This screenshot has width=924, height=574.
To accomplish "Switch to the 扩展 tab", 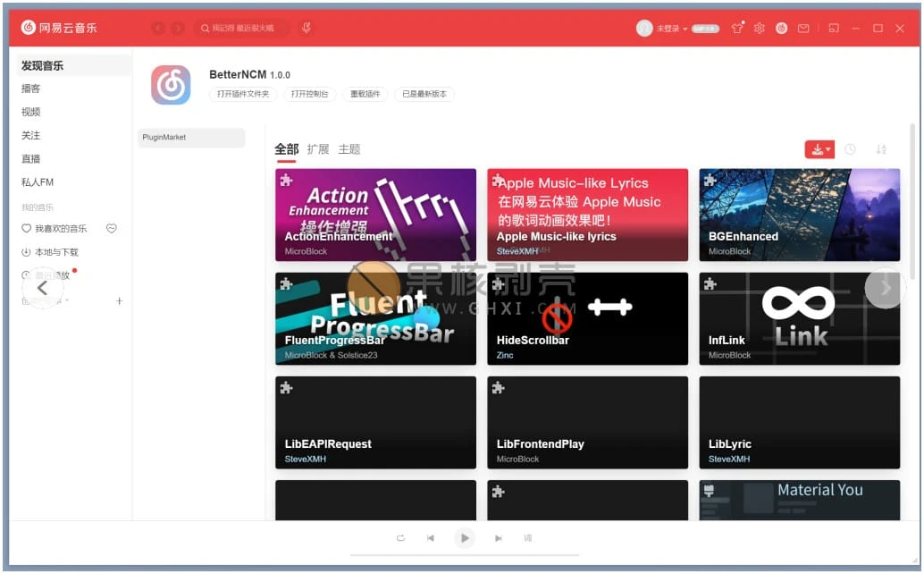I will (x=317, y=149).
